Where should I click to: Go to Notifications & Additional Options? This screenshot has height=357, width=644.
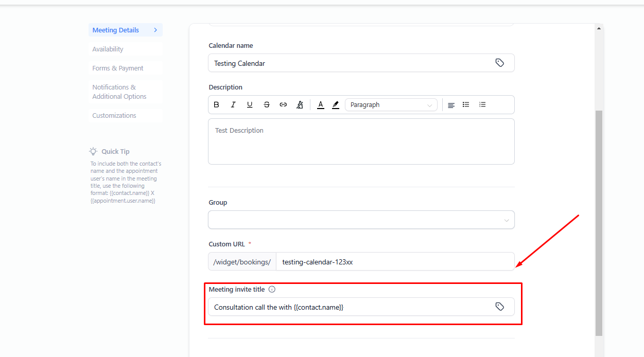pos(119,92)
